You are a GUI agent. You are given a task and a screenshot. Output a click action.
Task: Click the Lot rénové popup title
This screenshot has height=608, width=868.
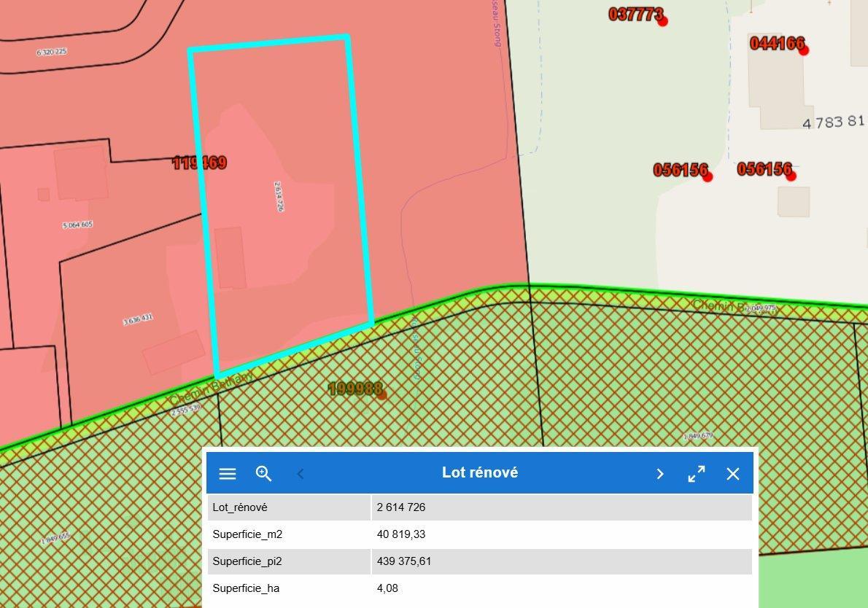pyautogui.click(x=480, y=472)
